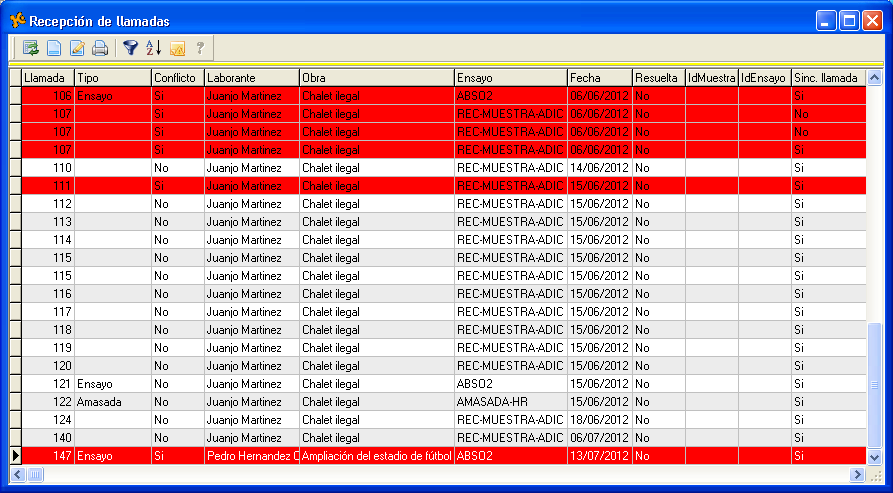
Task: Click the refresh list toolbar icon
Action: coord(31,47)
